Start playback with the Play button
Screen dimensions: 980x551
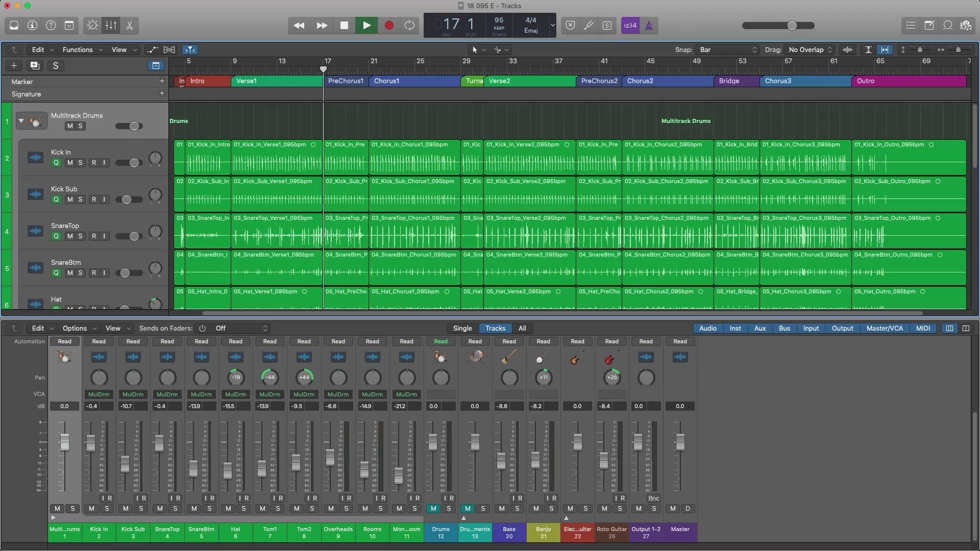coord(366,25)
